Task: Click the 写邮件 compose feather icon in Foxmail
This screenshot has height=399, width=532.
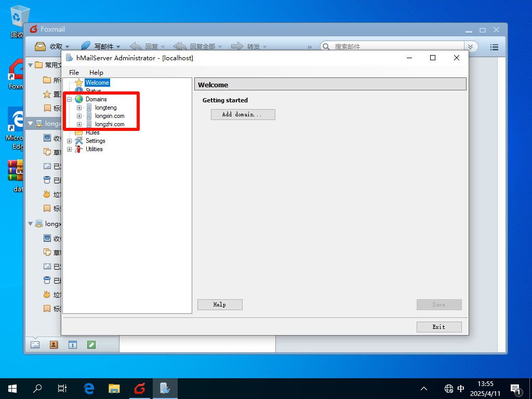Action: point(86,46)
